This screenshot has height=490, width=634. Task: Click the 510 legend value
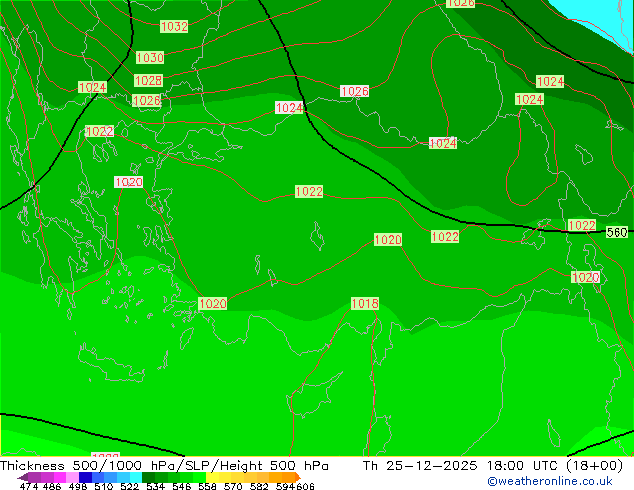pyautogui.click(x=104, y=486)
